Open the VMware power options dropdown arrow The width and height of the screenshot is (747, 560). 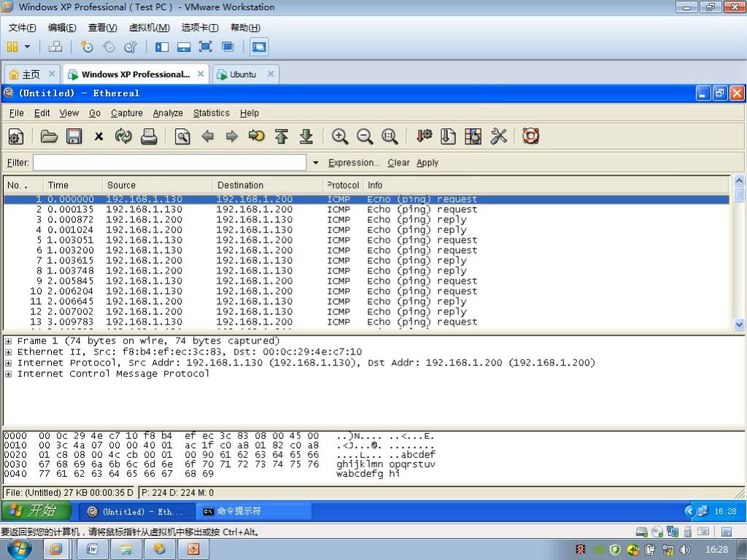[x=27, y=47]
